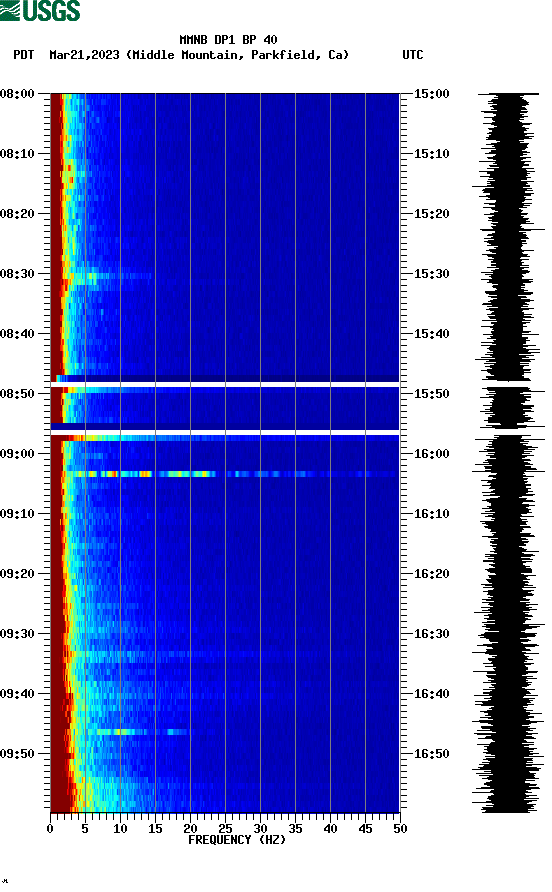This screenshot has width=552, height=892.
Task: Click the '08:00' PDT time label
Action: 17,93
